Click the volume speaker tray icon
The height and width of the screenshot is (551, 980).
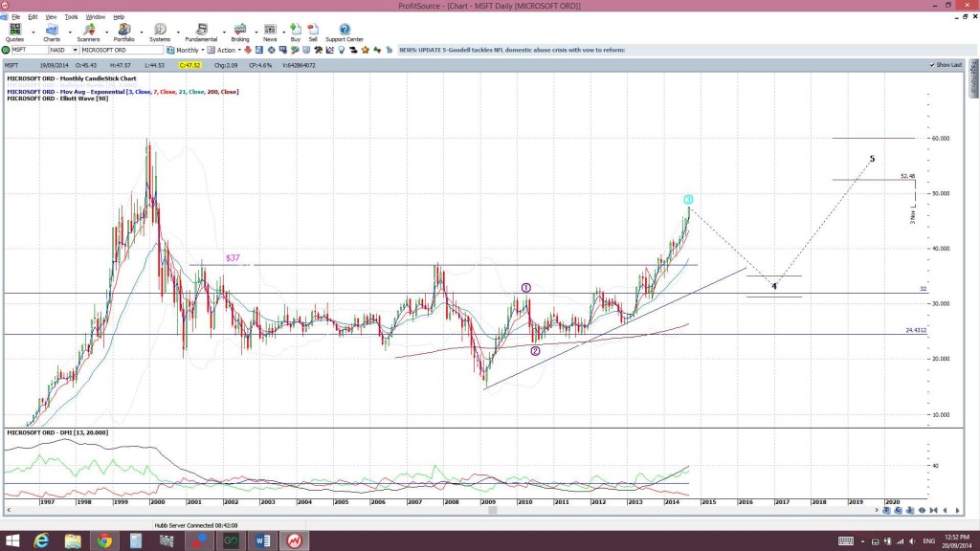click(x=912, y=541)
